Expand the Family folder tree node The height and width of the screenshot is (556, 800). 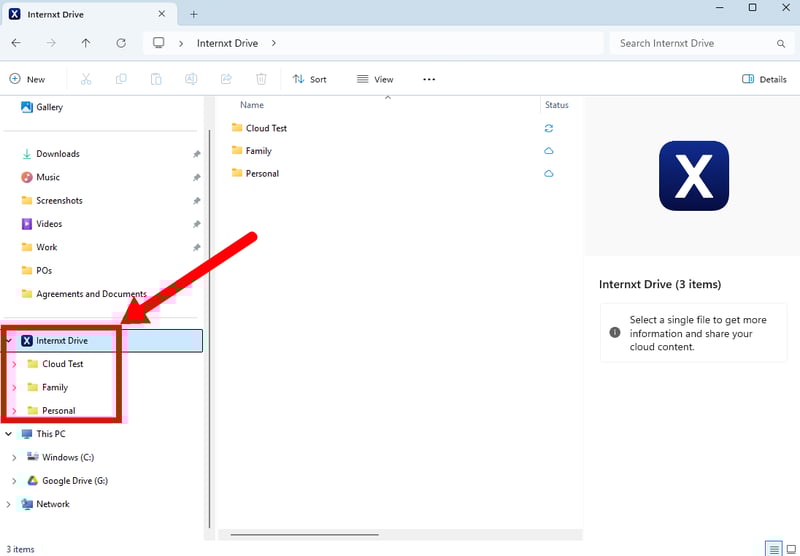(14, 388)
